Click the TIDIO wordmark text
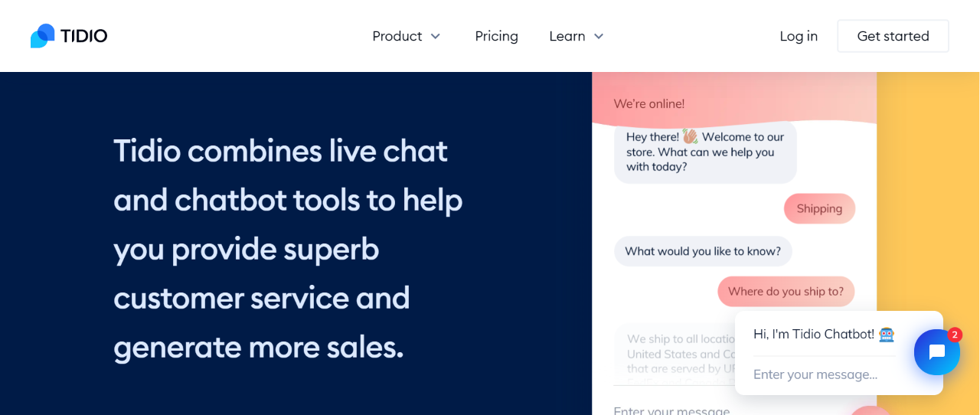The height and width of the screenshot is (415, 980). click(84, 36)
